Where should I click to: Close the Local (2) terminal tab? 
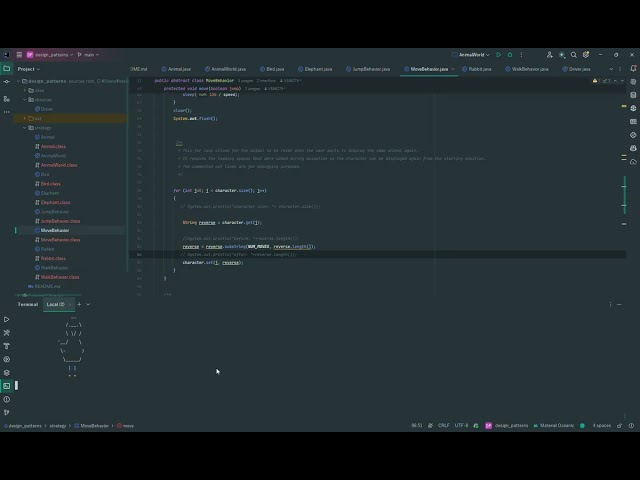[70, 304]
